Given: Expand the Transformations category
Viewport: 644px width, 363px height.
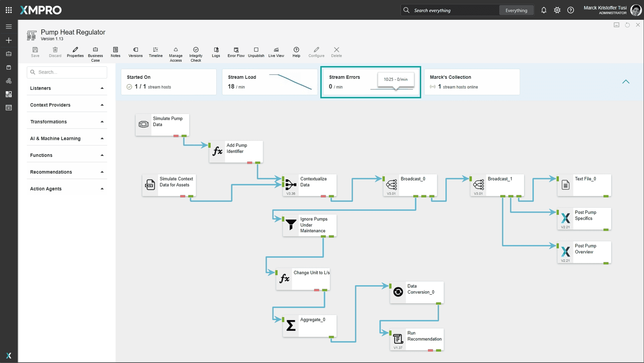Looking at the screenshot, I should coord(67,122).
